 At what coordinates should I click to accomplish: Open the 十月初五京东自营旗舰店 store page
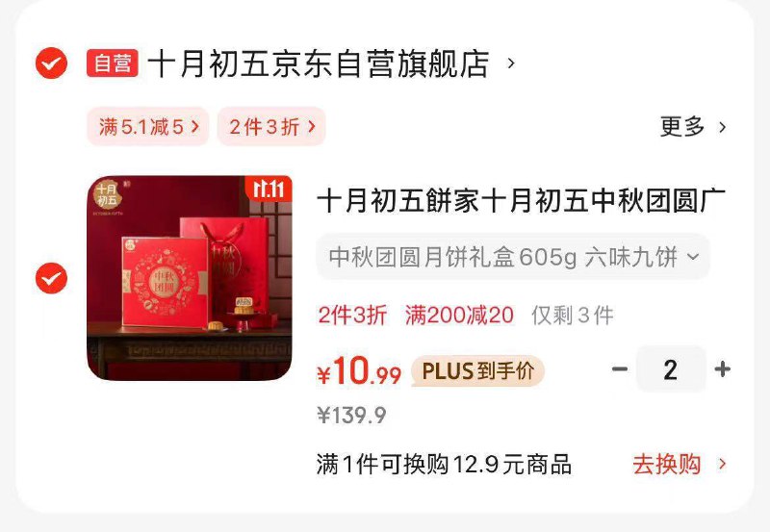pos(319,63)
